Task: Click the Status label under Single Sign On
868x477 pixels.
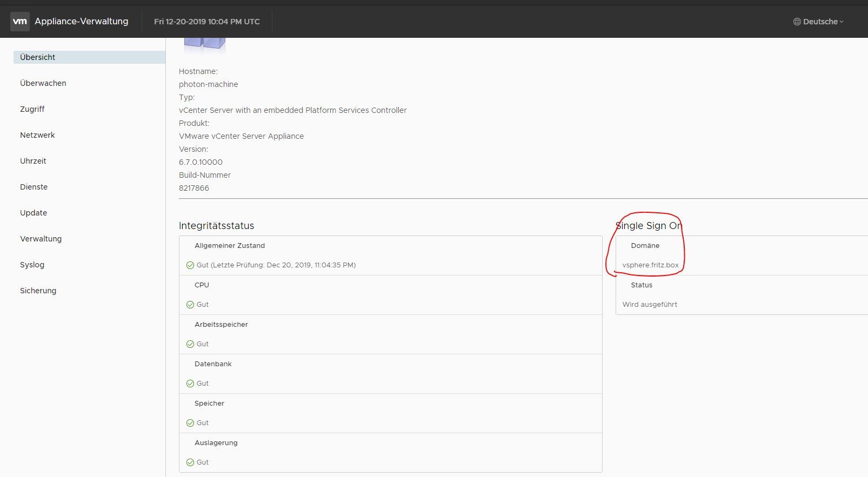Action: [642, 285]
